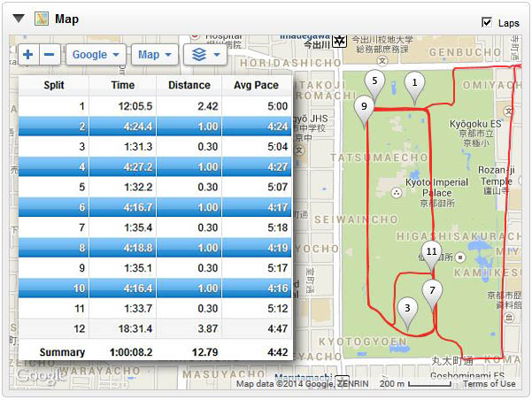Click the Kyoto Imperial Palace landmark icon

(x=397, y=194)
